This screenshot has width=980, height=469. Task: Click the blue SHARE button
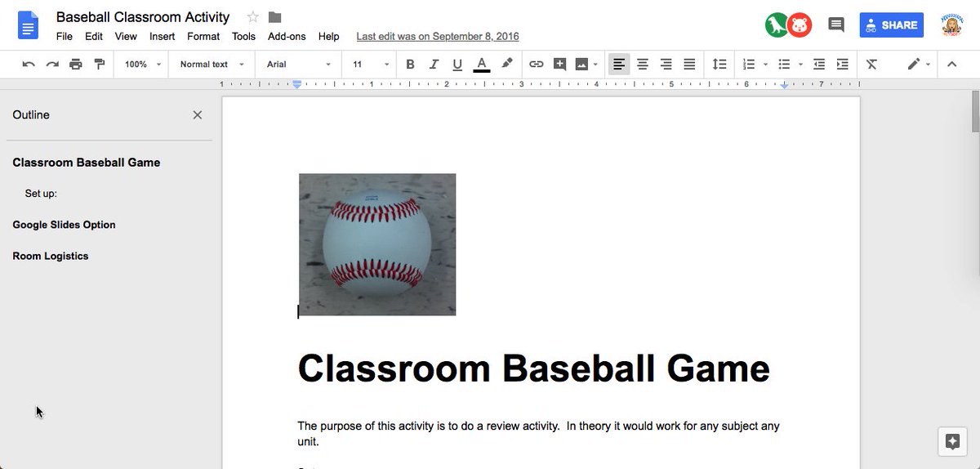[891, 25]
